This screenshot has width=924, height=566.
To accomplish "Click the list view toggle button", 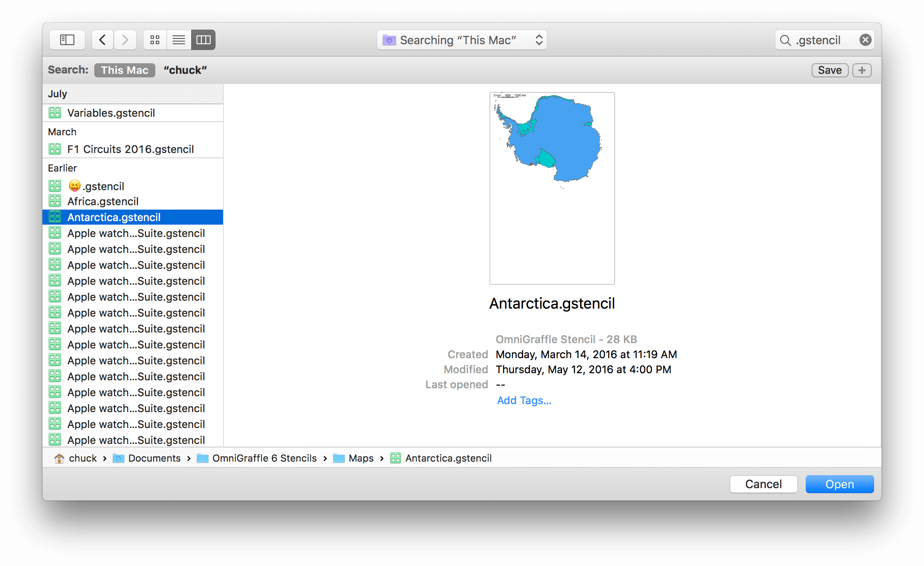I will (x=178, y=40).
